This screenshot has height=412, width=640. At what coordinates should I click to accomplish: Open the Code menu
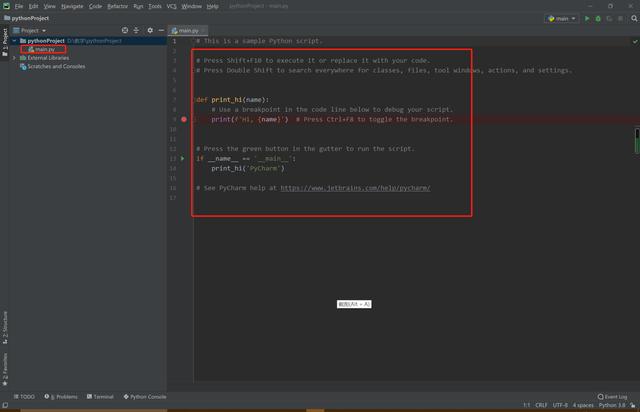(95, 6)
